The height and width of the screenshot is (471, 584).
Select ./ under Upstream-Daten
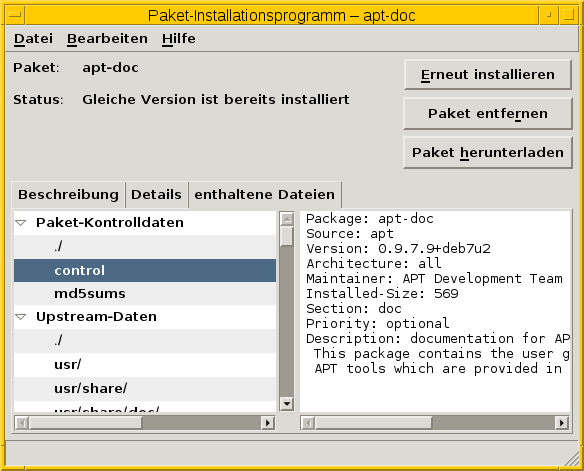tap(145, 341)
